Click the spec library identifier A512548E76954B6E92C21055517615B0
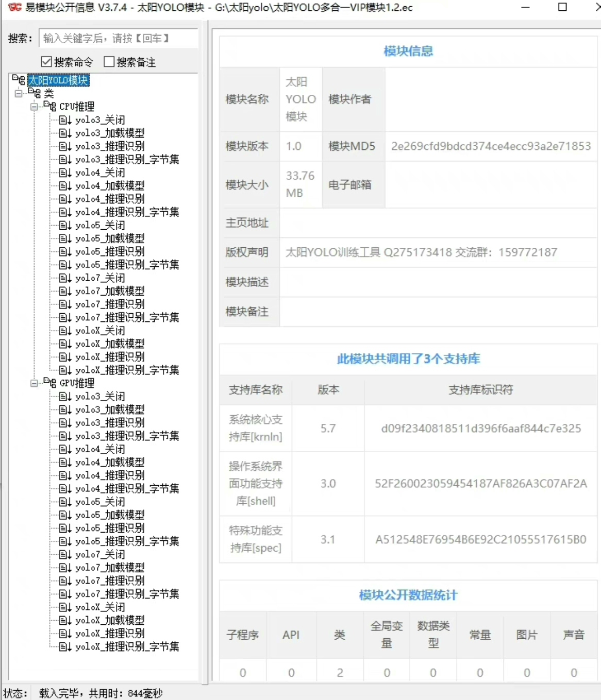Viewport: 601px width, 700px height. [481, 539]
